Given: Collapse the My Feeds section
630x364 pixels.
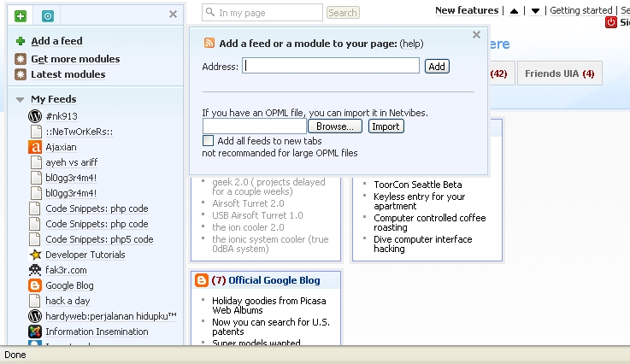Looking at the screenshot, I should tap(21, 100).
